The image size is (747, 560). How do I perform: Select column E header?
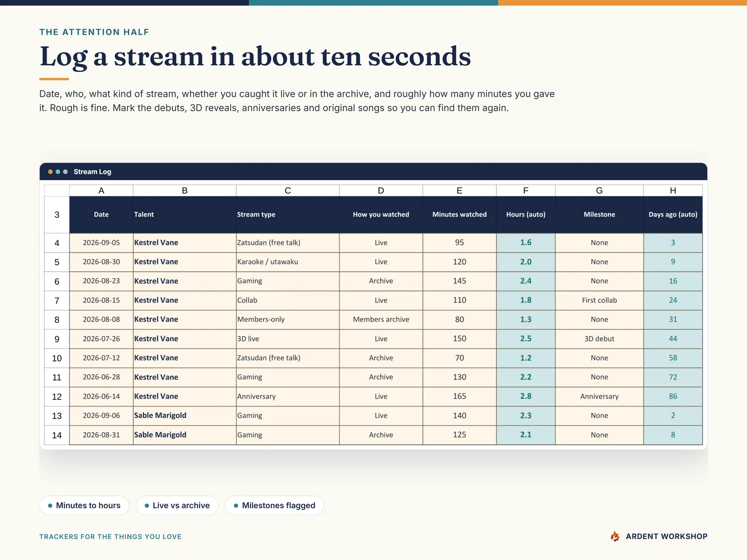pos(459,190)
